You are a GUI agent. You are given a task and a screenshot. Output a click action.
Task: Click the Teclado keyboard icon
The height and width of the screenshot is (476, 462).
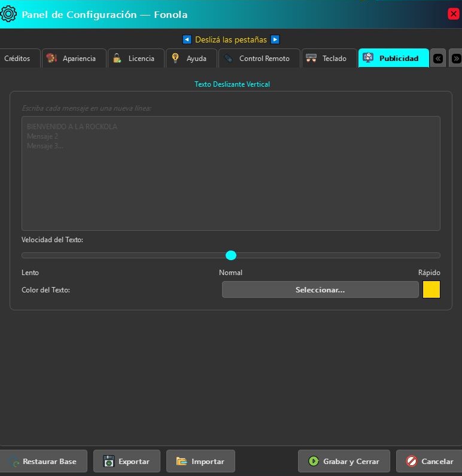[311, 58]
